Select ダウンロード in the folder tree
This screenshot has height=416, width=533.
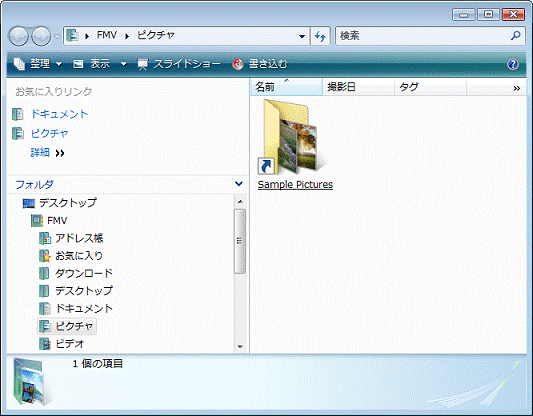pyautogui.click(x=84, y=273)
